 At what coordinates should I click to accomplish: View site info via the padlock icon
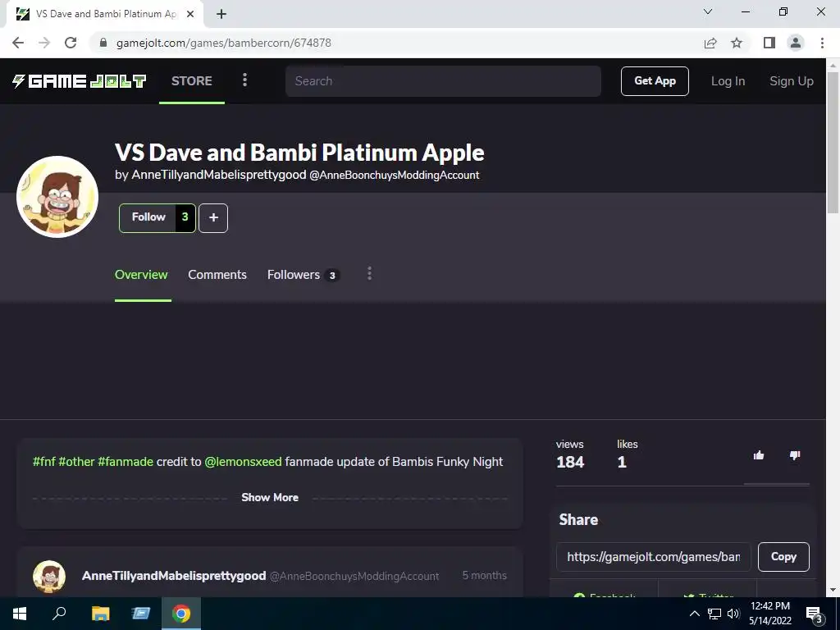click(103, 43)
